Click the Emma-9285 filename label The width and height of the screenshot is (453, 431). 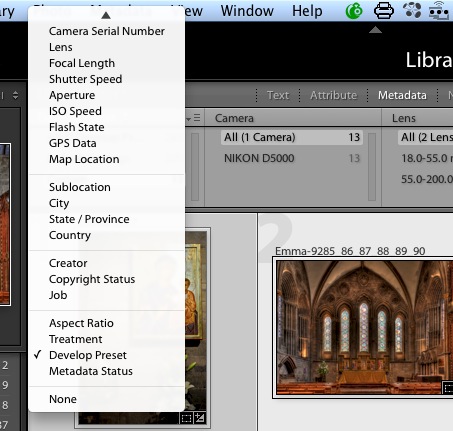[x=350, y=251]
